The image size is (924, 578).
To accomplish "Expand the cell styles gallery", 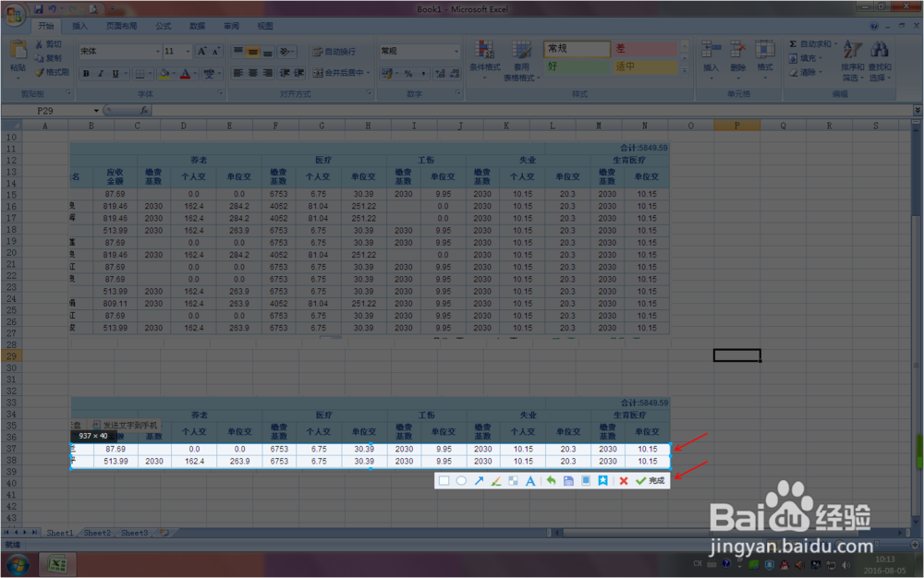I will tap(685, 70).
